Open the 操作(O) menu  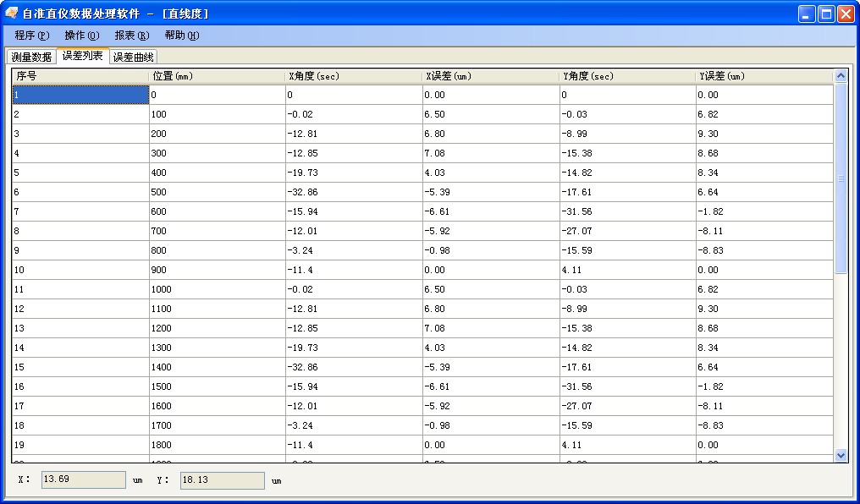coord(81,36)
